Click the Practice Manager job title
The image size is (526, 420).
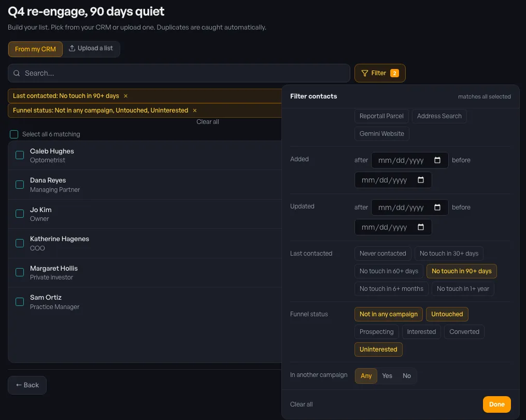pyautogui.click(x=55, y=307)
